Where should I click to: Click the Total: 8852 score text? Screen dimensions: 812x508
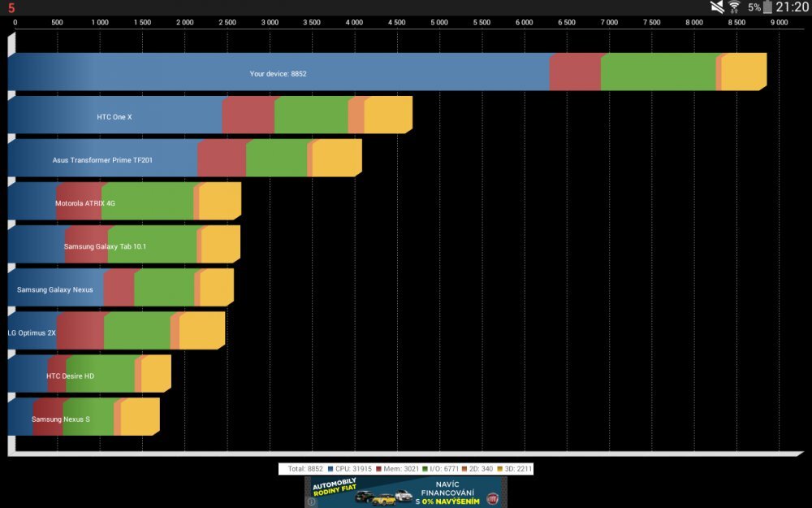point(305,469)
